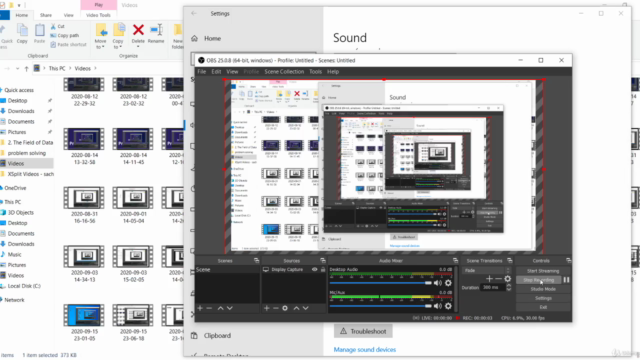Screen dimensions: 640x360
Task: Open Desktop Audio settings gear
Action: click(x=448, y=283)
